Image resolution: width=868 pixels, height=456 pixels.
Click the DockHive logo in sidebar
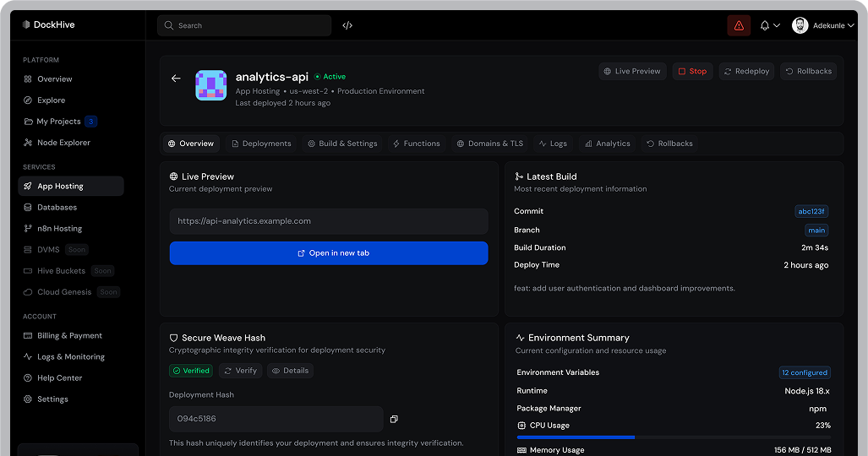pyautogui.click(x=49, y=24)
